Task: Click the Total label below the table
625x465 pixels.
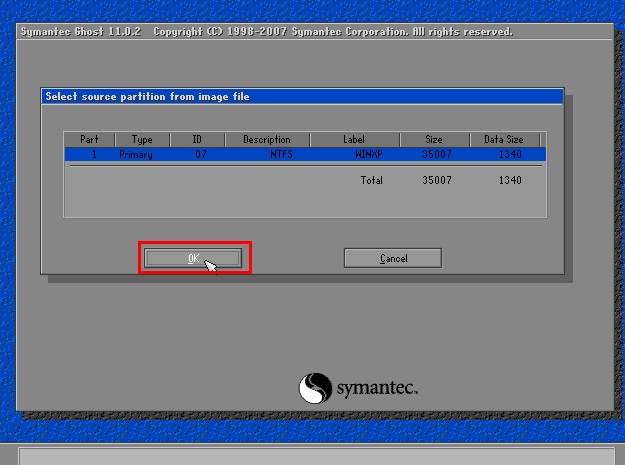Action: coord(371,181)
